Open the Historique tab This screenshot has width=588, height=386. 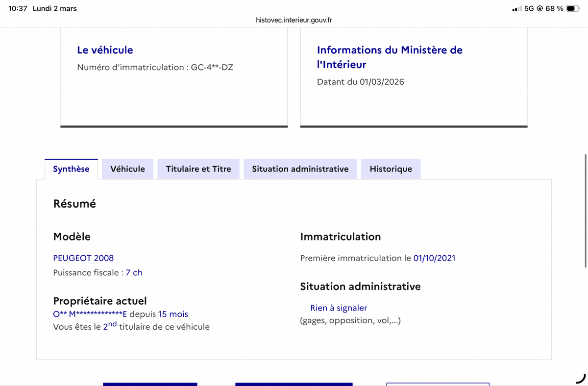[391, 169]
